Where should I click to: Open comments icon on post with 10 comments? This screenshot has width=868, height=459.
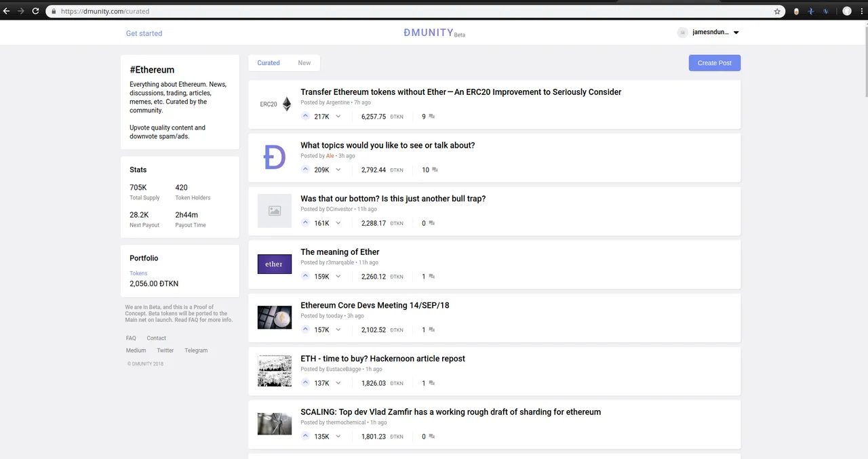435,169
